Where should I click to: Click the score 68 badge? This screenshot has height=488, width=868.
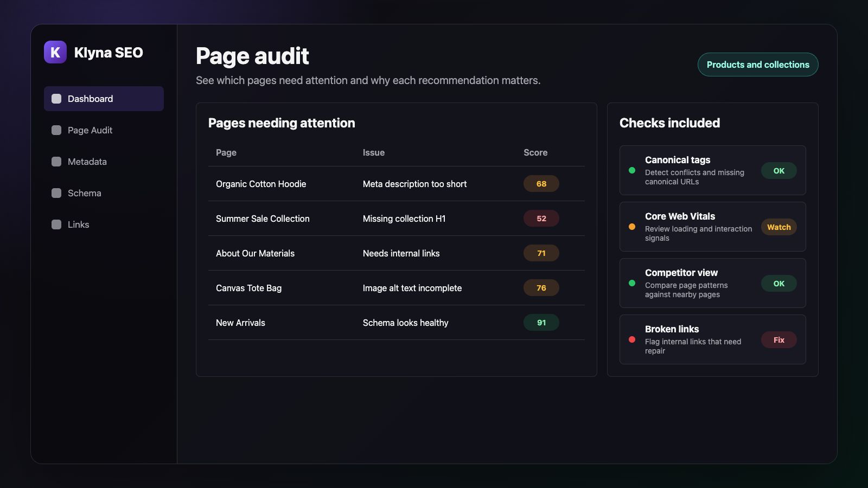(541, 184)
